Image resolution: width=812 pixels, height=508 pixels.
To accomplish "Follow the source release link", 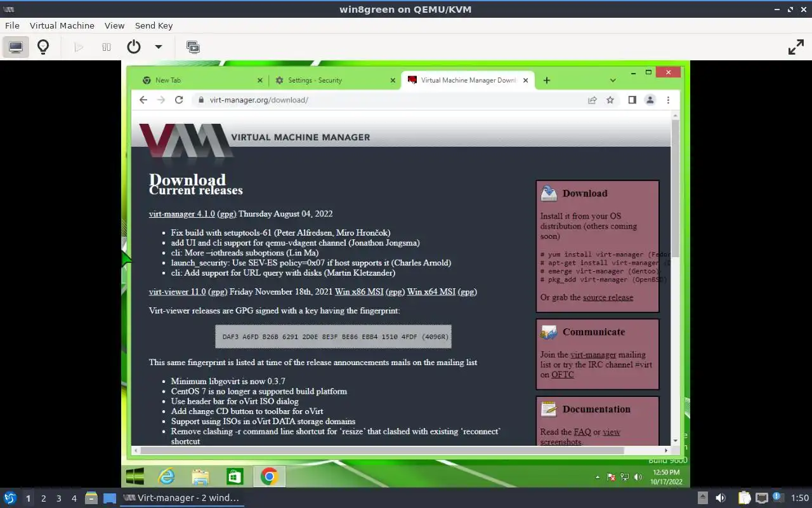I will [608, 297].
